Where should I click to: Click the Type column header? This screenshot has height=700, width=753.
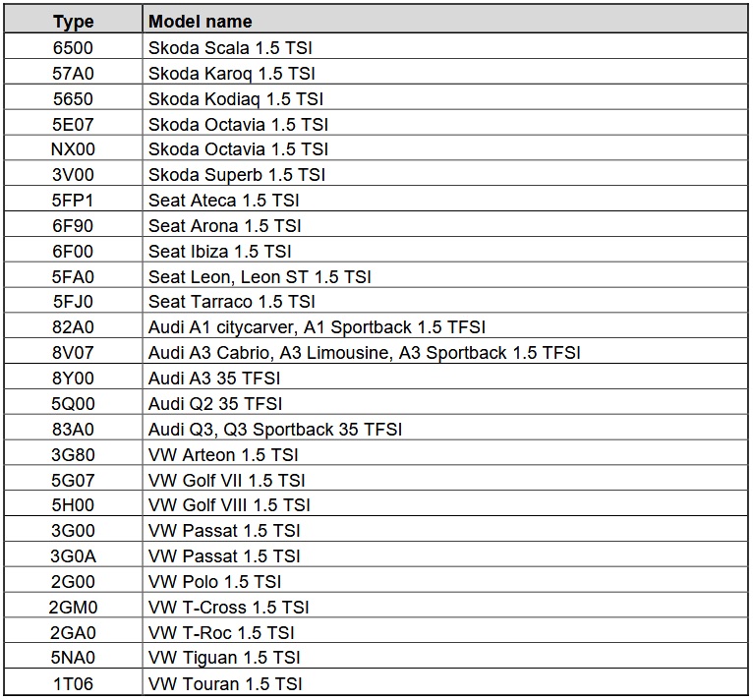pyautogui.click(x=73, y=21)
